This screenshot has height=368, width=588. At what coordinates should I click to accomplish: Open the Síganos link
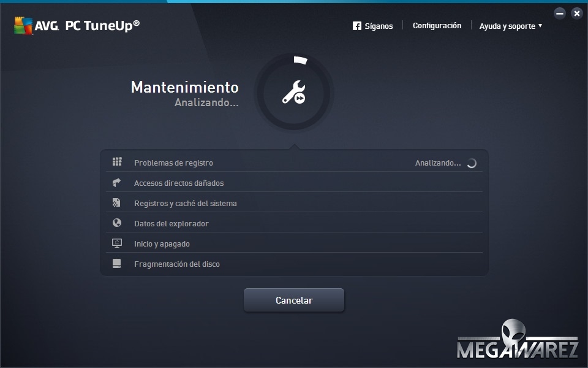pyautogui.click(x=379, y=26)
